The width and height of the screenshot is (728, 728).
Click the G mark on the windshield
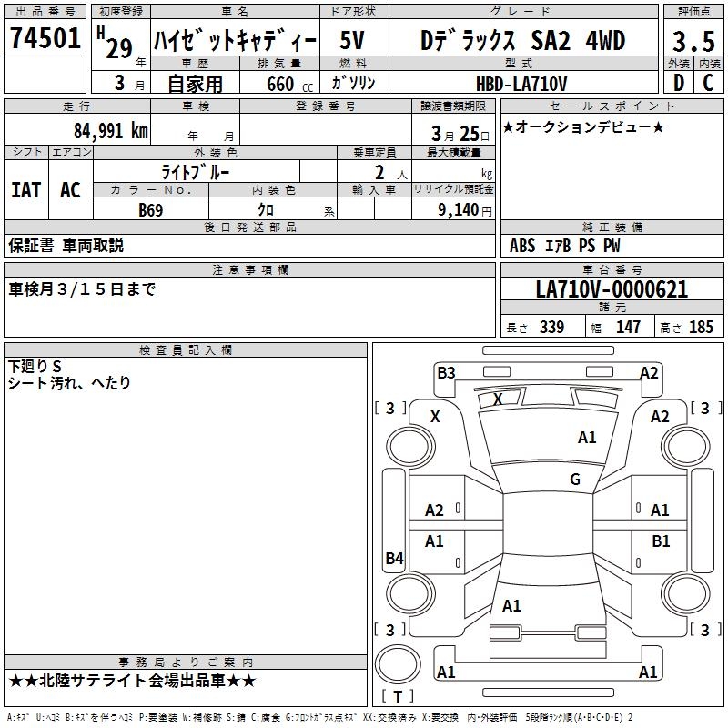tap(575, 479)
